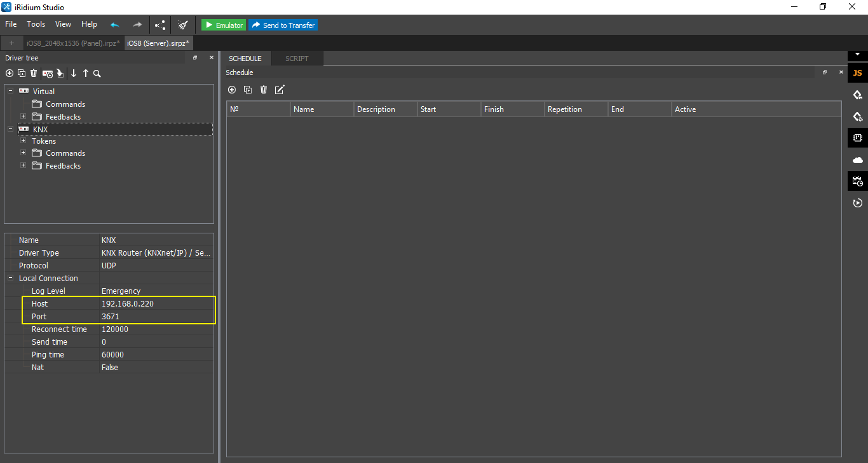Click the edit schedule pencil icon
The width and height of the screenshot is (868, 463).
(279, 90)
